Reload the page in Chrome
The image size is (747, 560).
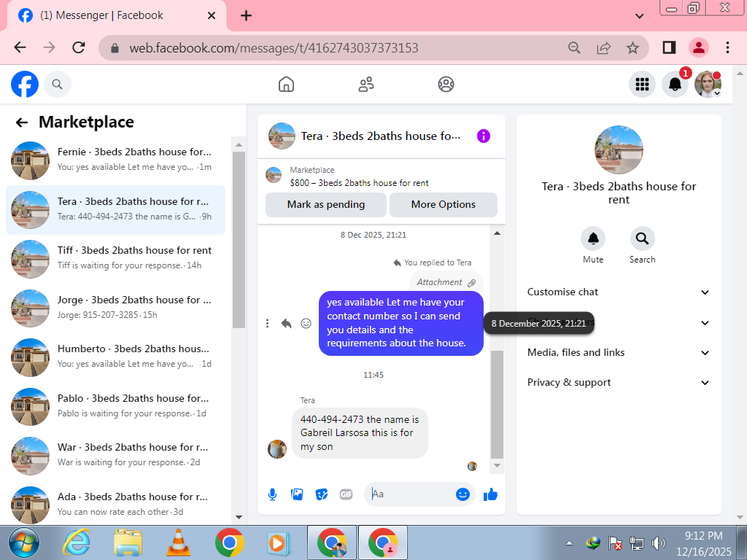[x=79, y=47]
